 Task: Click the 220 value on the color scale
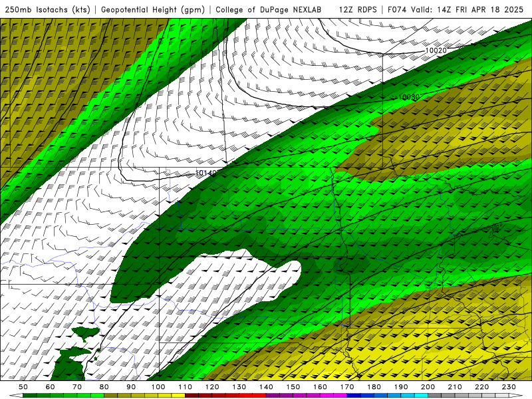click(x=481, y=387)
